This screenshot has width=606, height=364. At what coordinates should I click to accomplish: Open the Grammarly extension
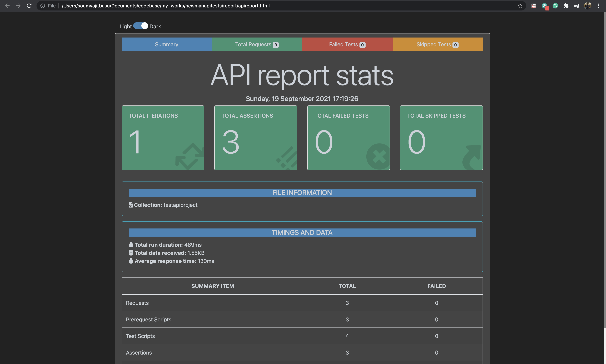click(x=555, y=6)
